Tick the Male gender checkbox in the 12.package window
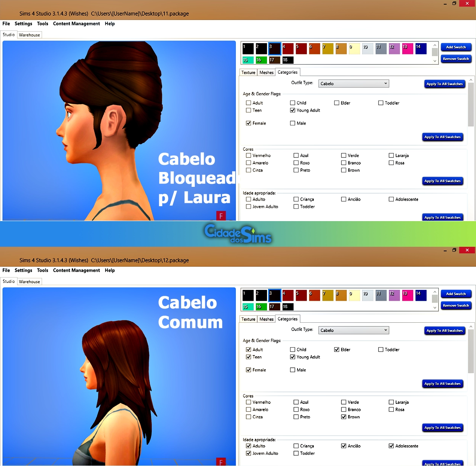Screen dimensions: 476x466 (x=293, y=370)
